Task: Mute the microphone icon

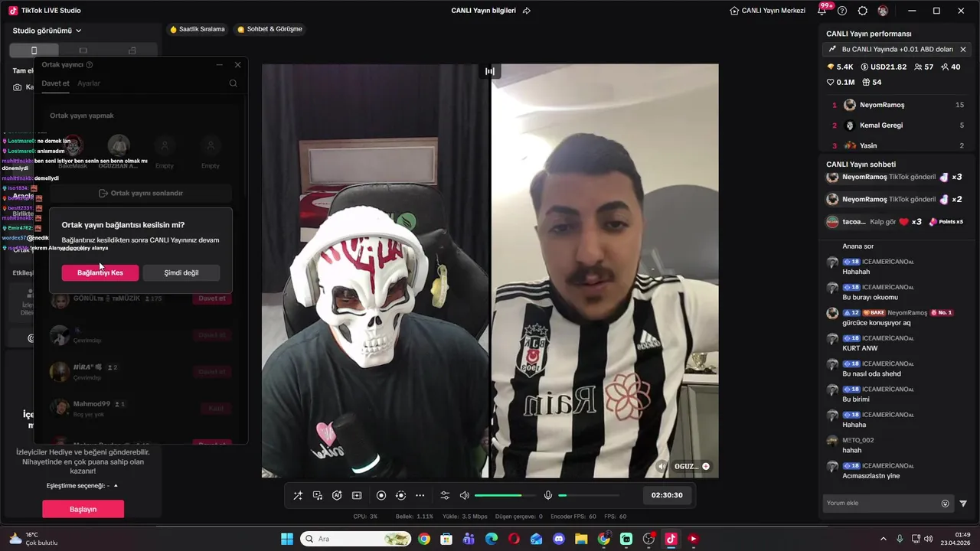Action: (x=548, y=495)
